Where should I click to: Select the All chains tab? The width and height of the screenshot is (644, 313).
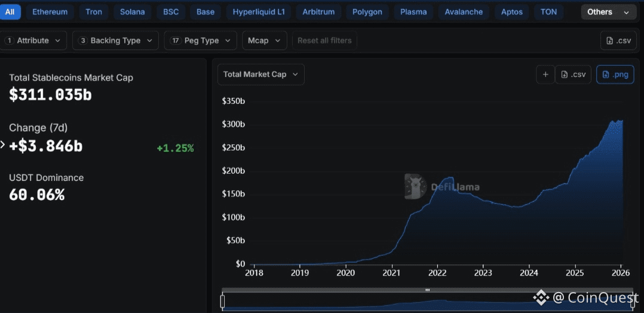pos(10,12)
